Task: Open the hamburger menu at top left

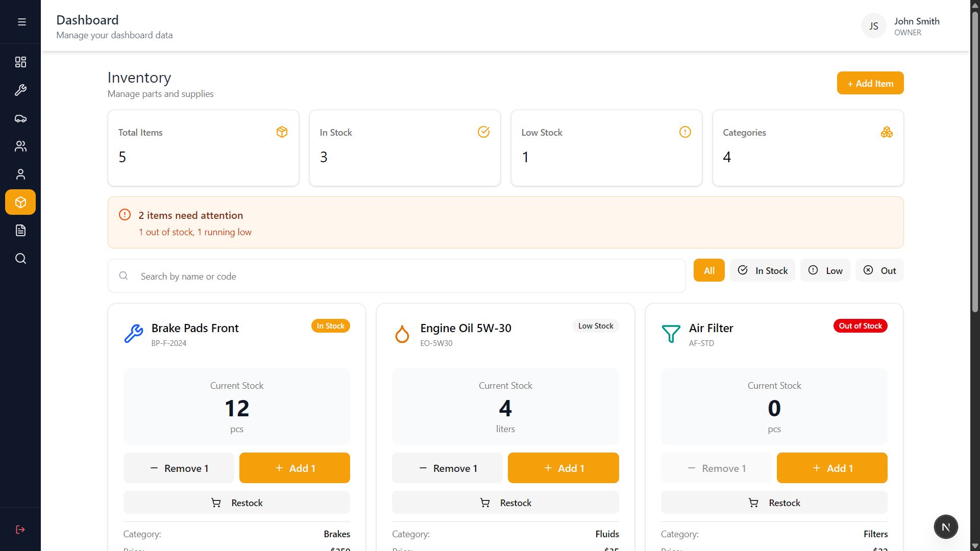Action: [x=21, y=22]
